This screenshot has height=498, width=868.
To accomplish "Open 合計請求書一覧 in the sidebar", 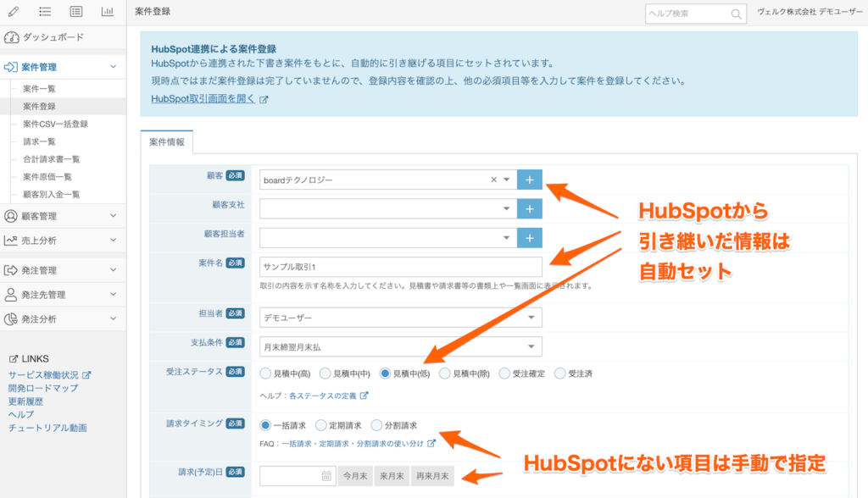I will pos(52,159).
